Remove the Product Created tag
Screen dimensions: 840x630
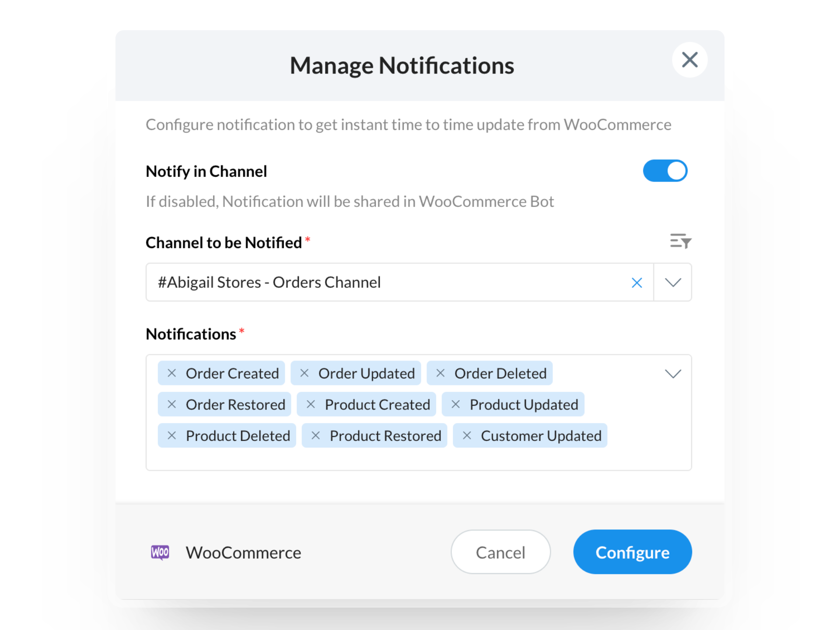click(311, 404)
